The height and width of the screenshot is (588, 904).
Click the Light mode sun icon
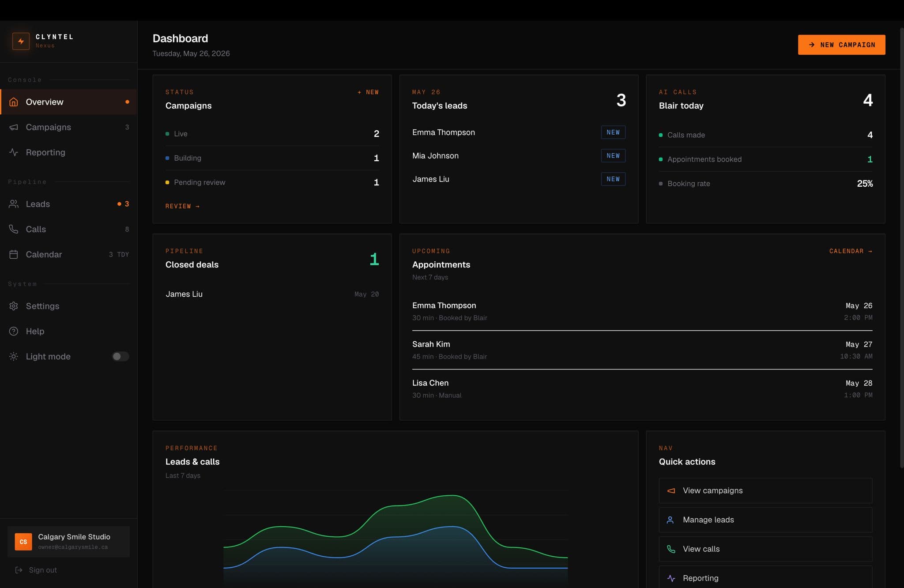point(14,356)
